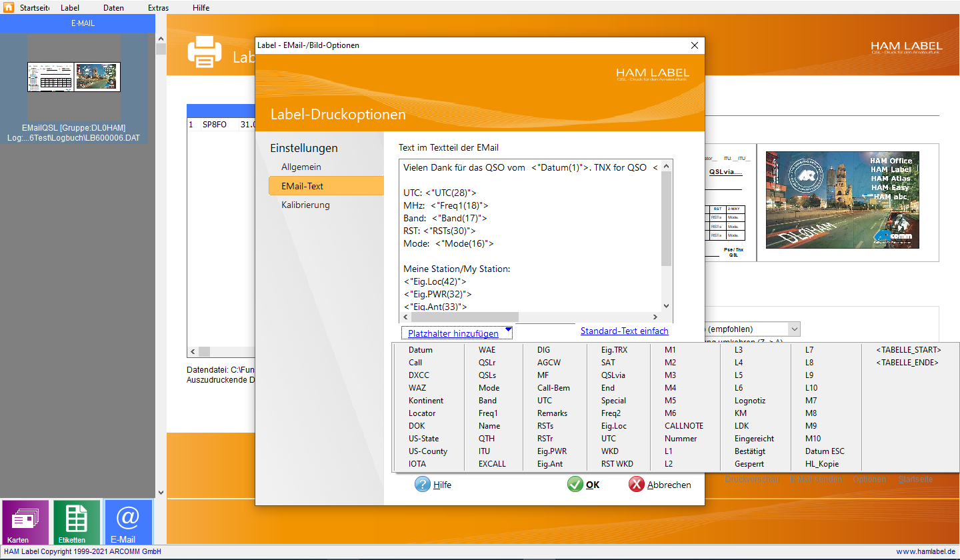Click the home icon beside Startseite
This screenshot has width=960, height=560.
9,7
